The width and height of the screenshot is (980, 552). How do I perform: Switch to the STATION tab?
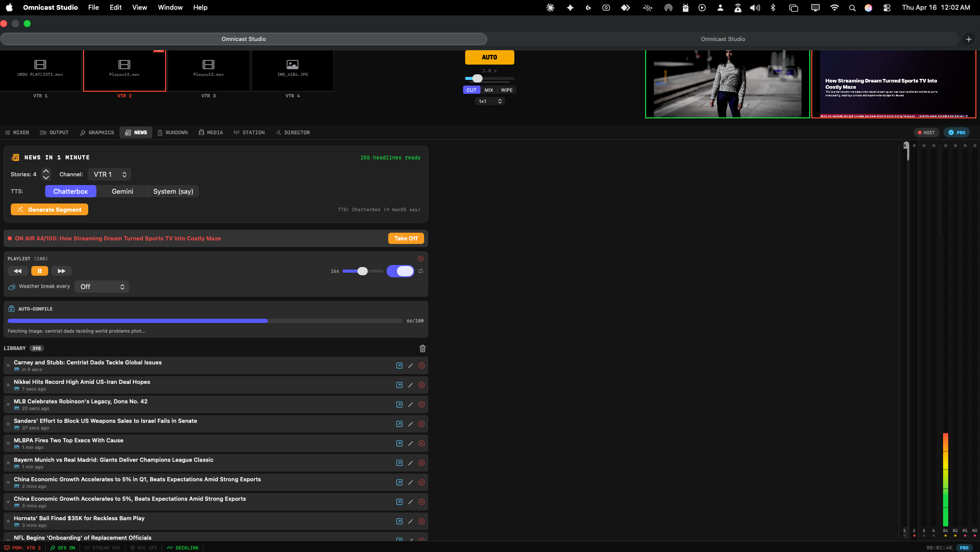coord(249,133)
